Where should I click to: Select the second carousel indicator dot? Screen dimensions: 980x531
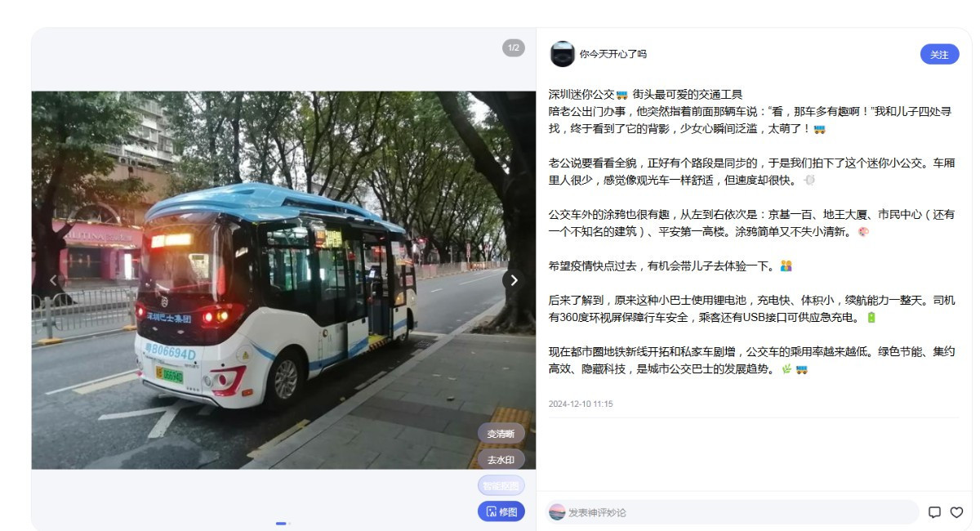289,523
